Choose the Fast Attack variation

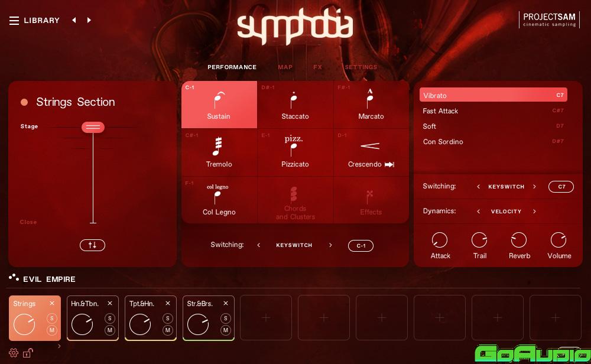coord(440,111)
